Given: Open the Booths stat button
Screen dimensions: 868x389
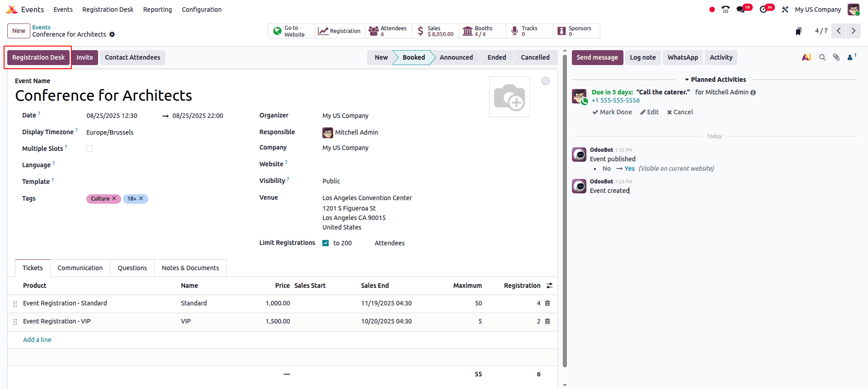Looking at the screenshot, I should coord(482,31).
